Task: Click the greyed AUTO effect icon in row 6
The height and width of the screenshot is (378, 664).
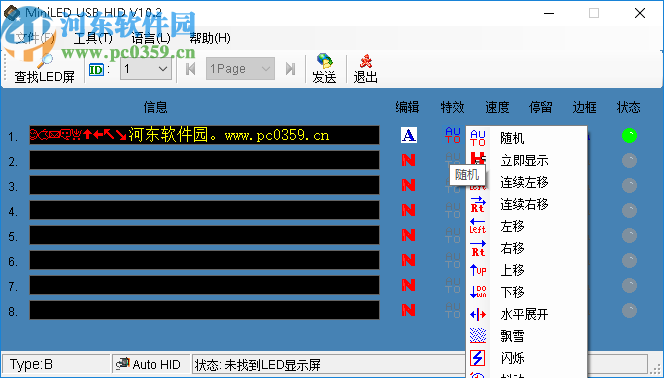Action: [x=453, y=260]
